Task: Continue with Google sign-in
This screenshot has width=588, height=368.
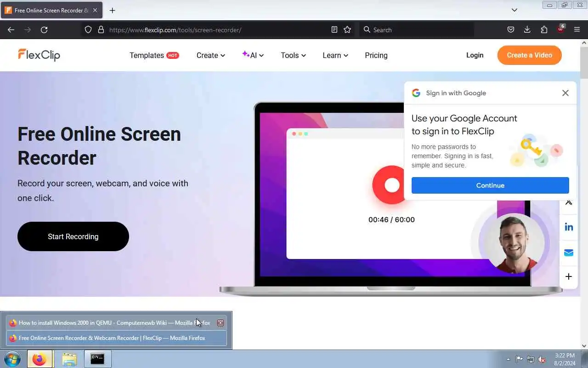Action: (x=490, y=185)
